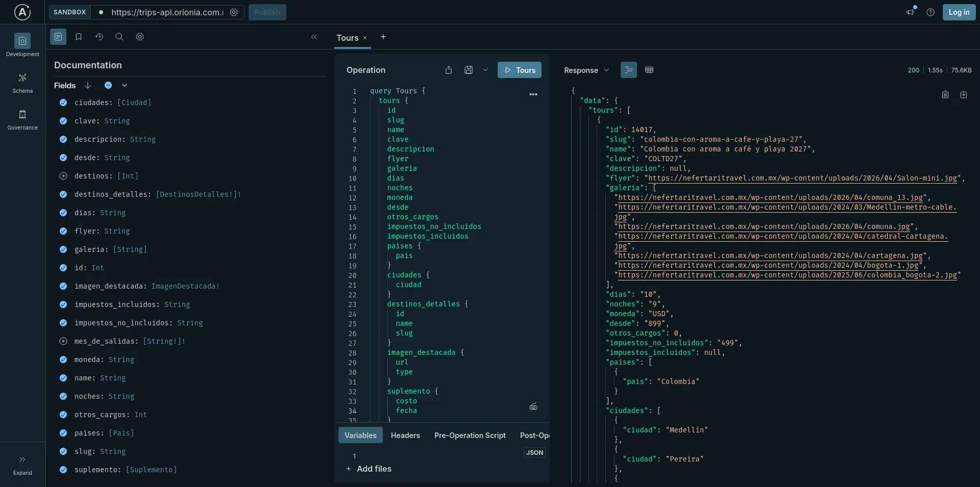This screenshot has height=487, width=980.
Task: Switch to the Headers tab
Action: click(405, 435)
